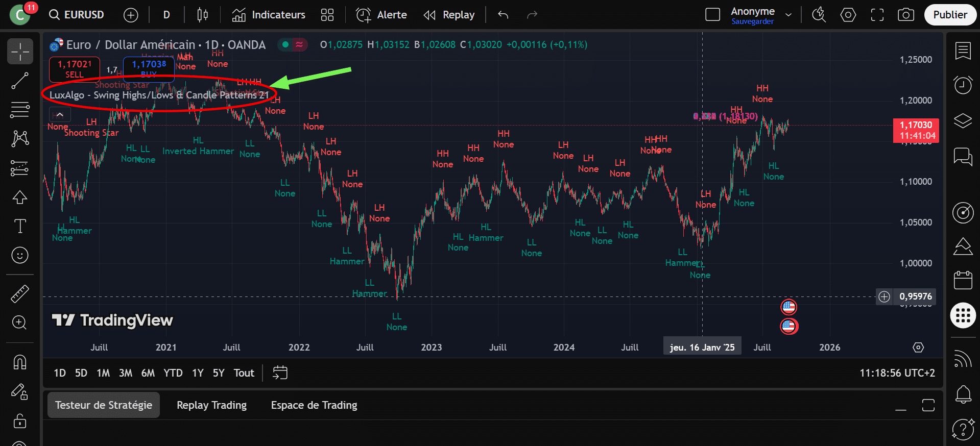The image size is (980, 446).
Task: Collapse the indicator legend chevron
Action: coord(60,115)
